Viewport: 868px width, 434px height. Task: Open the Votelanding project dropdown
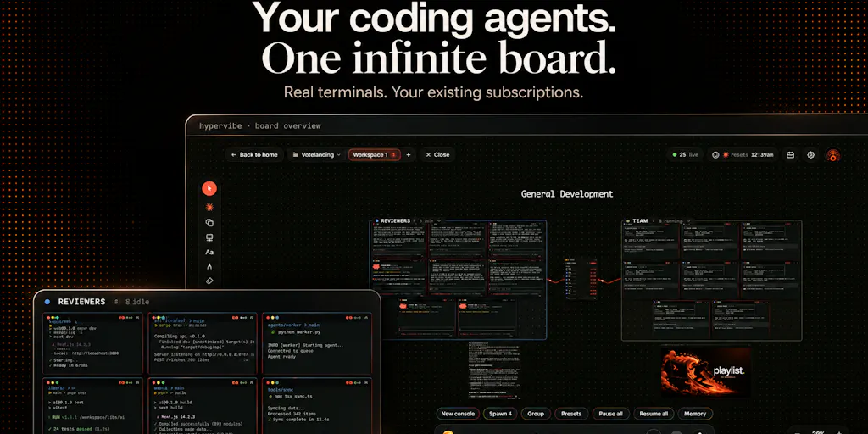click(316, 155)
